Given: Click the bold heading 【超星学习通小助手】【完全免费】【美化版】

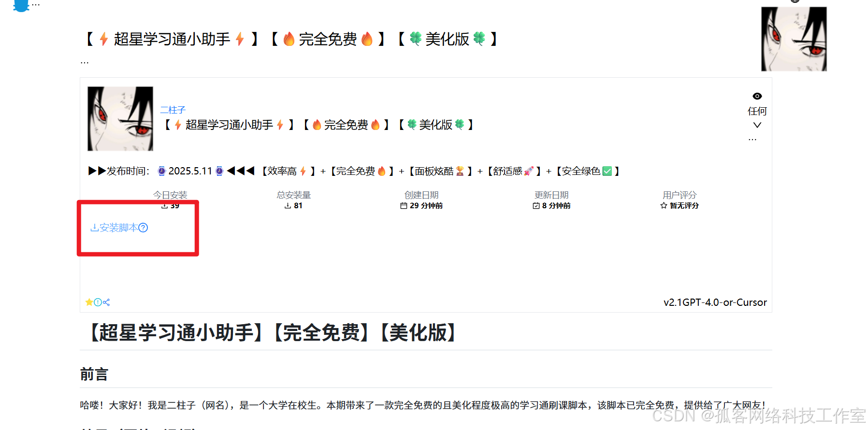Looking at the screenshot, I should (x=273, y=333).
